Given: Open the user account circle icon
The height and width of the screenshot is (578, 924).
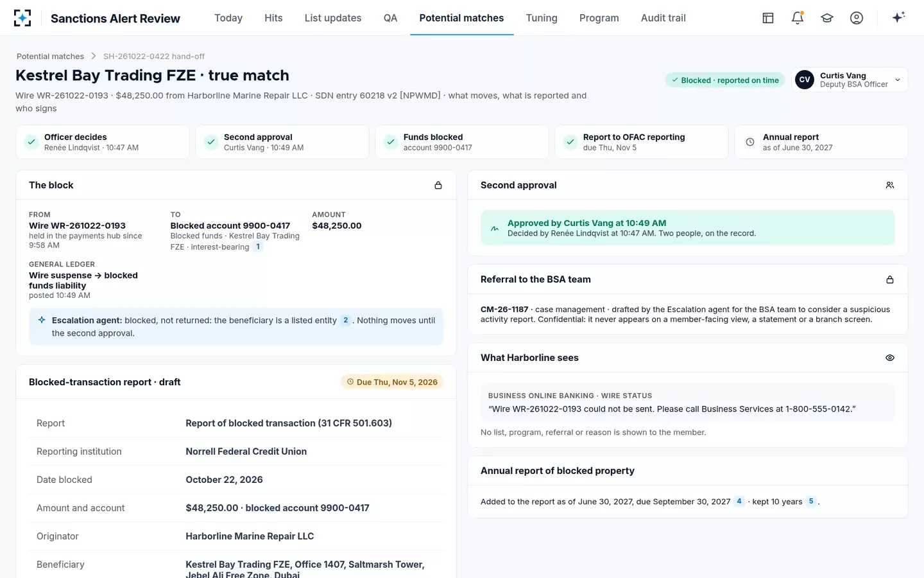Looking at the screenshot, I should [857, 18].
